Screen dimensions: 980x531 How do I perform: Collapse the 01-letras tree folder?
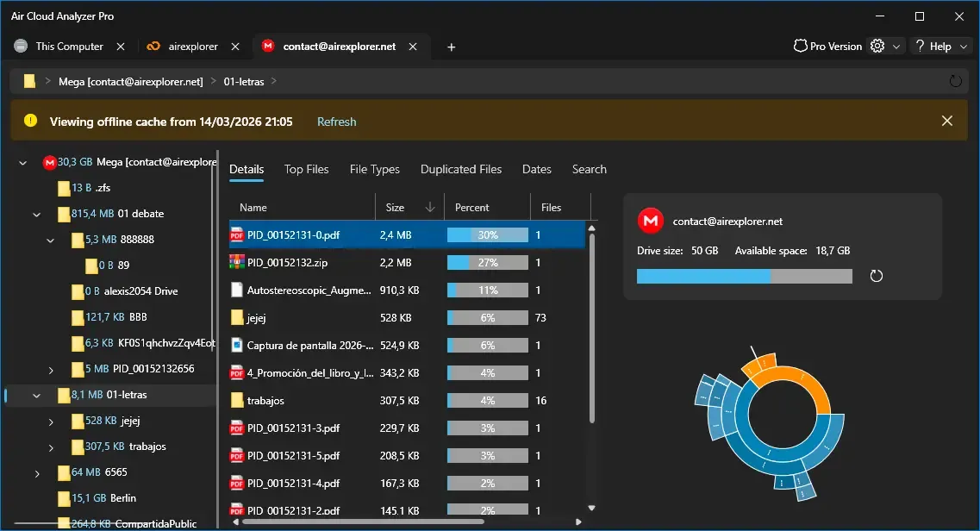point(37,396)
